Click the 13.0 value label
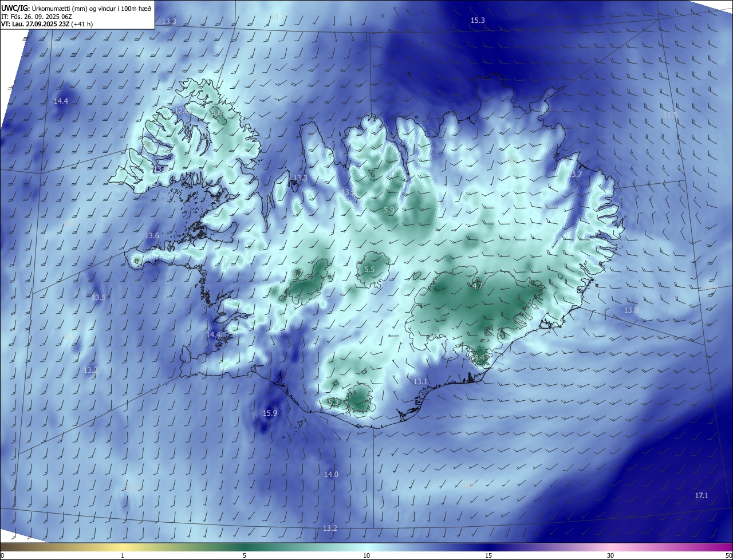The image size is (733, 560). click(631, 310)
